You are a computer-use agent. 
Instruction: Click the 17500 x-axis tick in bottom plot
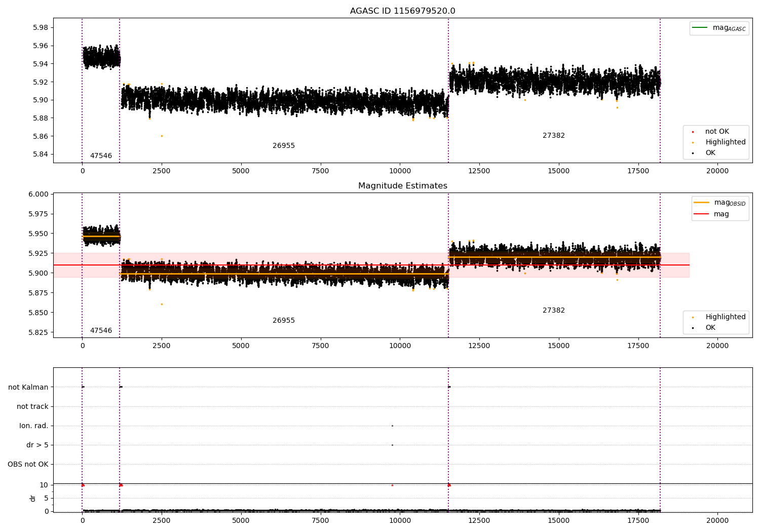(x=638, y=520)
